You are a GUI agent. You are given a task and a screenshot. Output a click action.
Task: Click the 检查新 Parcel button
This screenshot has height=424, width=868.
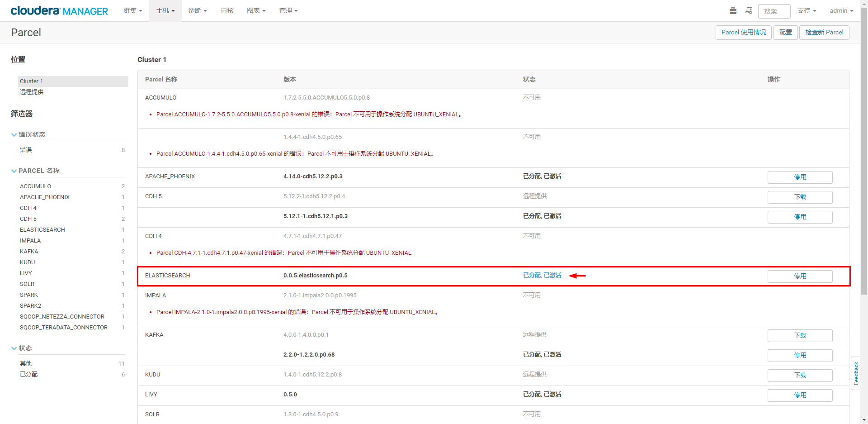(x=824, y=33)
